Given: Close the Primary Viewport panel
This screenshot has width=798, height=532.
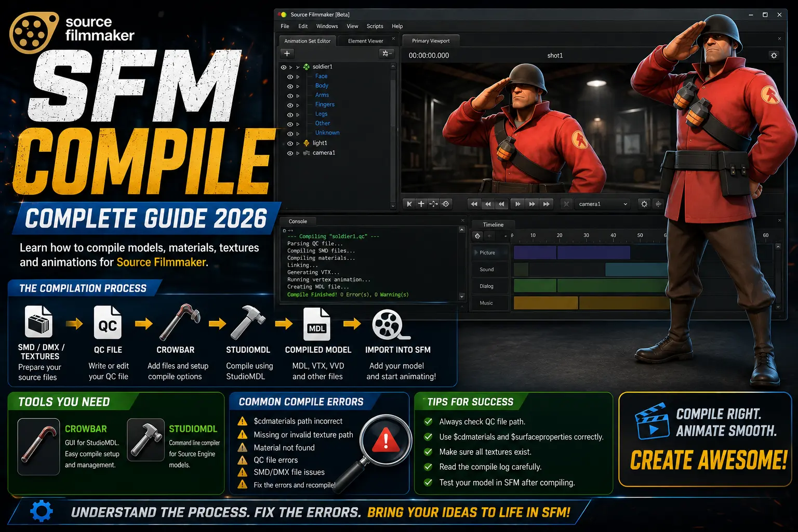Looking at the screenshot, I should [x=779, y=39].
